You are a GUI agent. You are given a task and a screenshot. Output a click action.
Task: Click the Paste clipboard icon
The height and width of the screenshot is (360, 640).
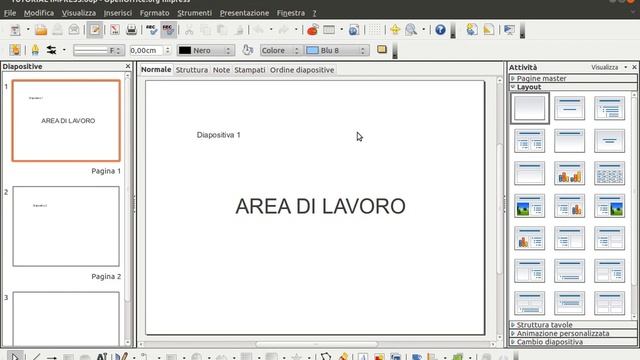(222, 30)
